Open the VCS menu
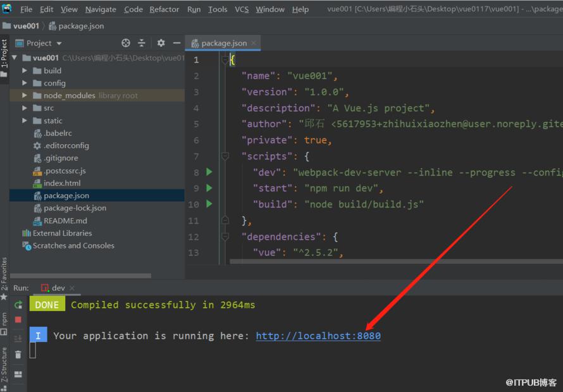The image size is (563, 392). (x=242, y=9)
